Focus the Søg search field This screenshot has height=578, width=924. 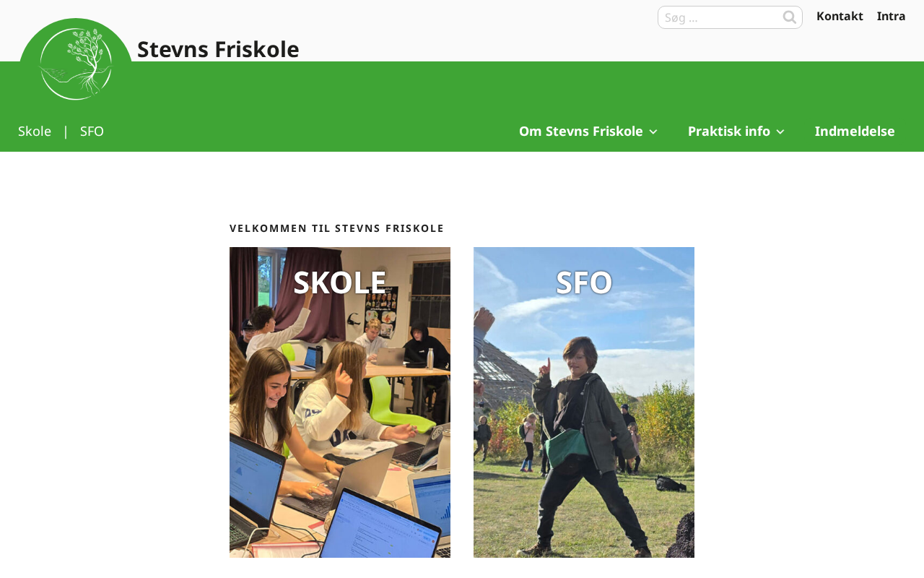[x=730, y=17]
